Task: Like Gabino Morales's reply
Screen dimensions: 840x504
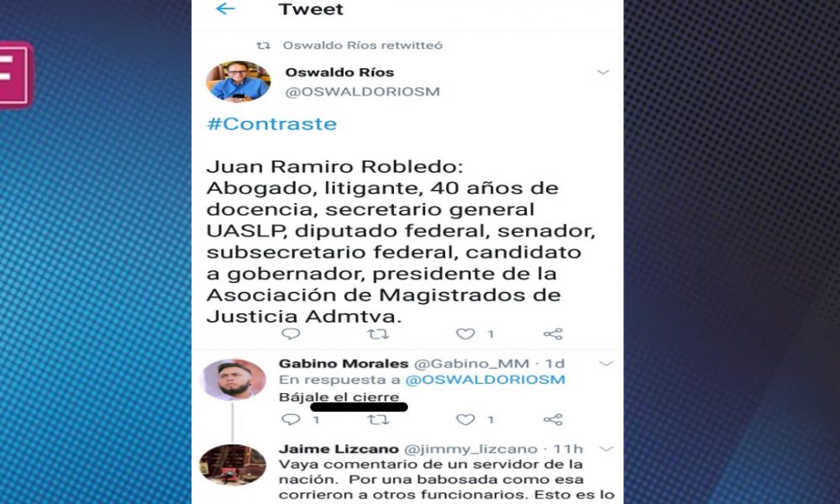Action: point(465,419)
